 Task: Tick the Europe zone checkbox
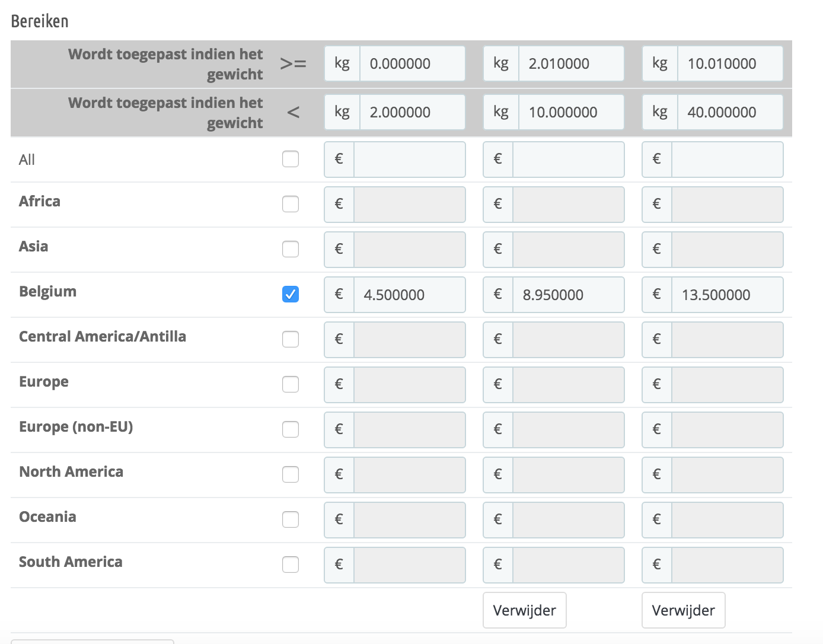pyautogui.click(x=291, y=384)
